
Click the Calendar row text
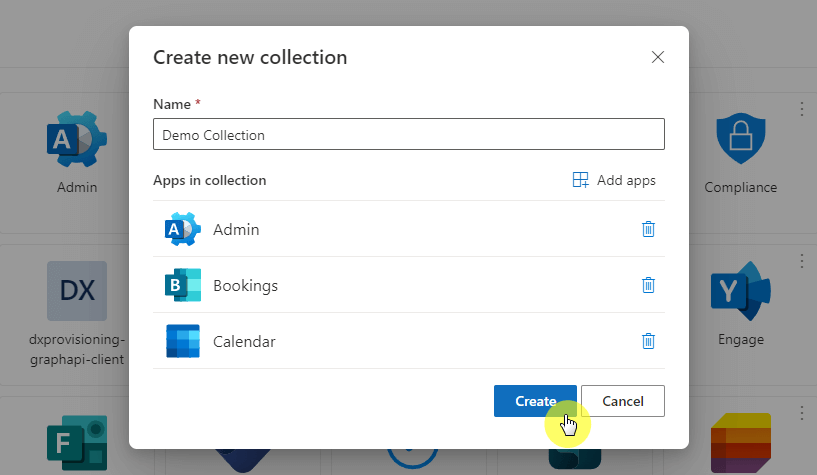(x=244, y=342)
